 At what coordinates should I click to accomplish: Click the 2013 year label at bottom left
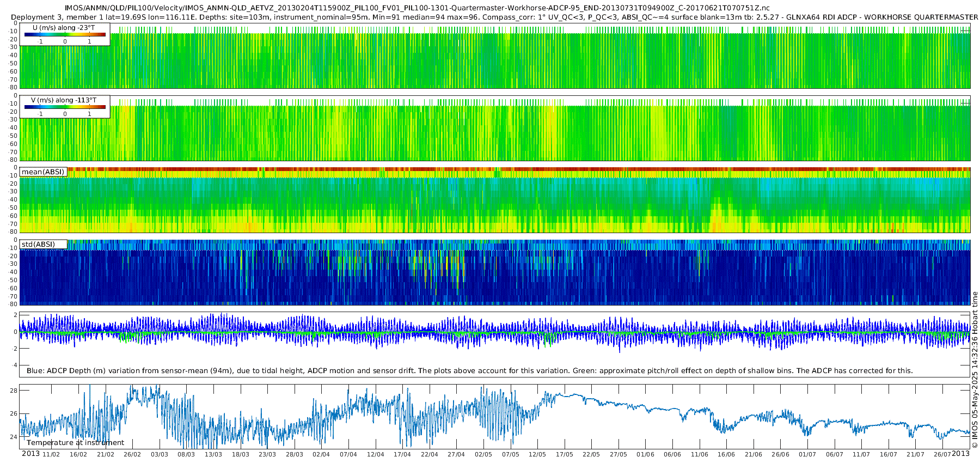pyautogui.click(x=30, y=454)
